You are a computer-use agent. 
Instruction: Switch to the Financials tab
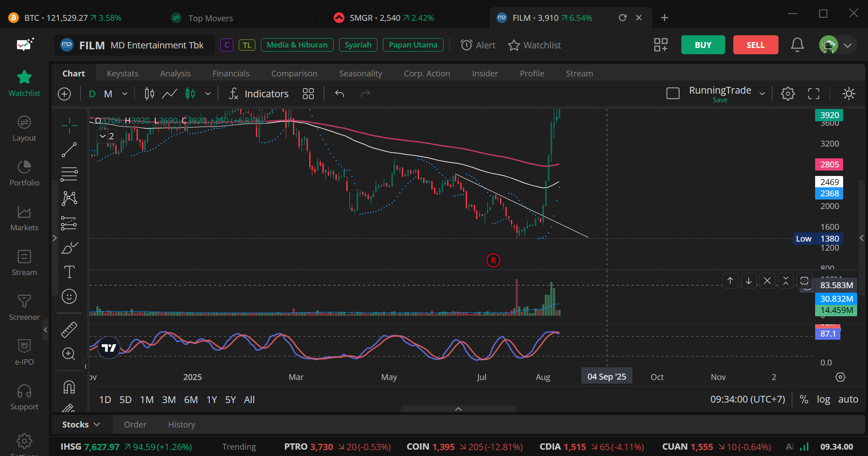(x=231, y=73)
